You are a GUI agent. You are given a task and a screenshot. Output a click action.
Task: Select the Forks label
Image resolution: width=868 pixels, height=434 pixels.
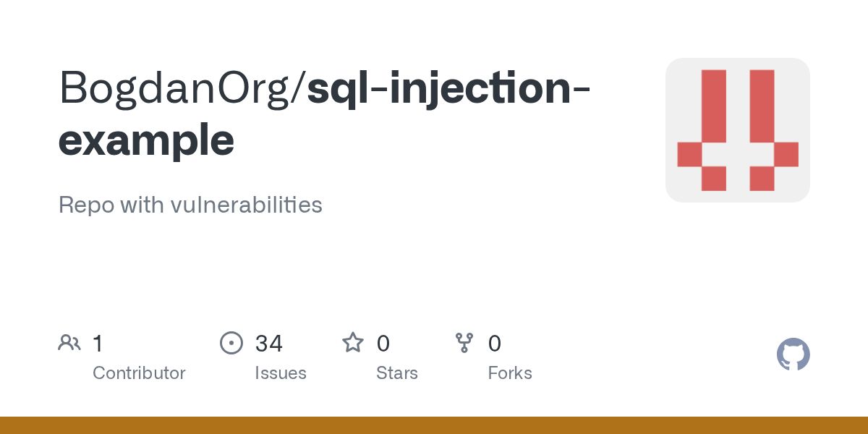click(510, 373)
